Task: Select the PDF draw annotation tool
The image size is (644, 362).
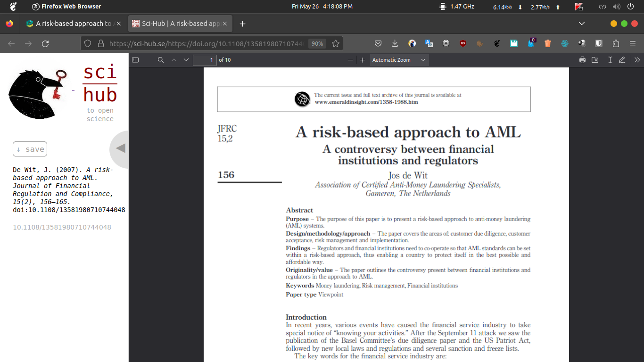Action: point(622,60)
